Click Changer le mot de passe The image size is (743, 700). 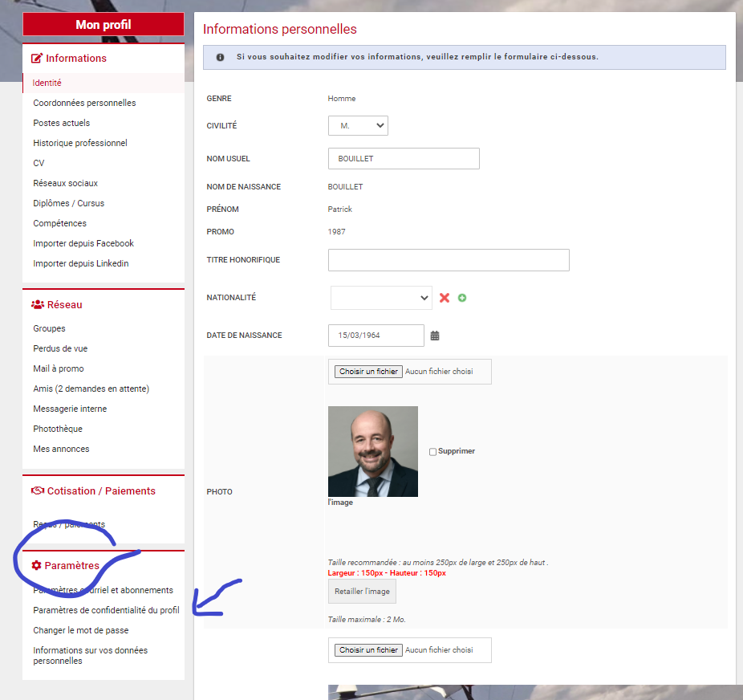[x=81, y=630]
